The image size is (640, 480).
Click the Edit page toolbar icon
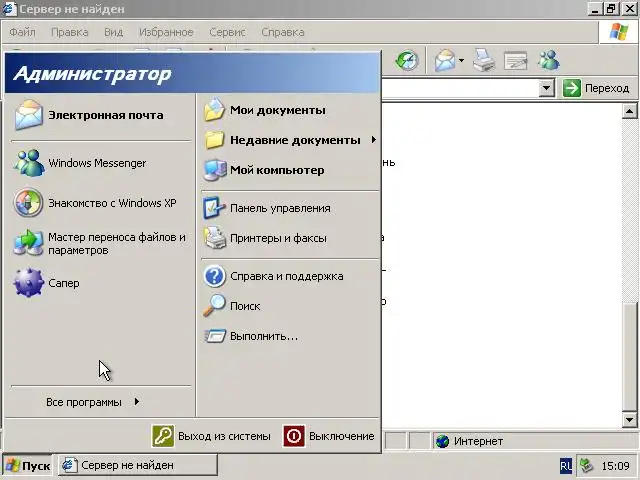pyautogui.click(x=516, y=61)
